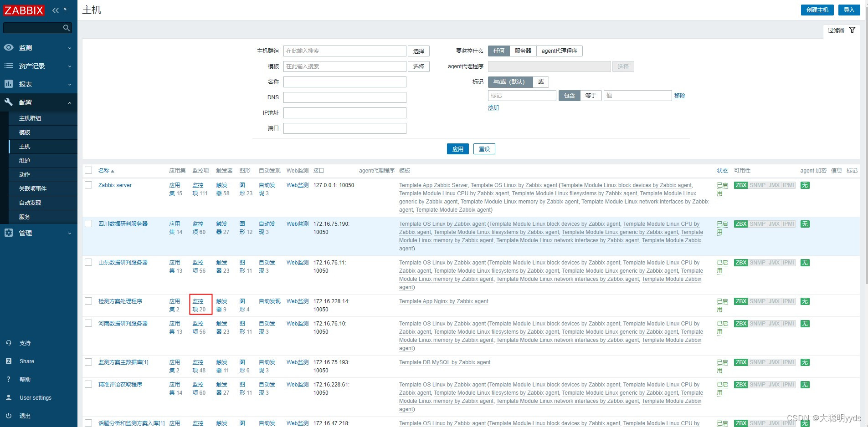Image resolution: width=868 pixels, height=427 pixels.
Task: Click sort arrow on 名称 column header
Action: click(113, 171)
